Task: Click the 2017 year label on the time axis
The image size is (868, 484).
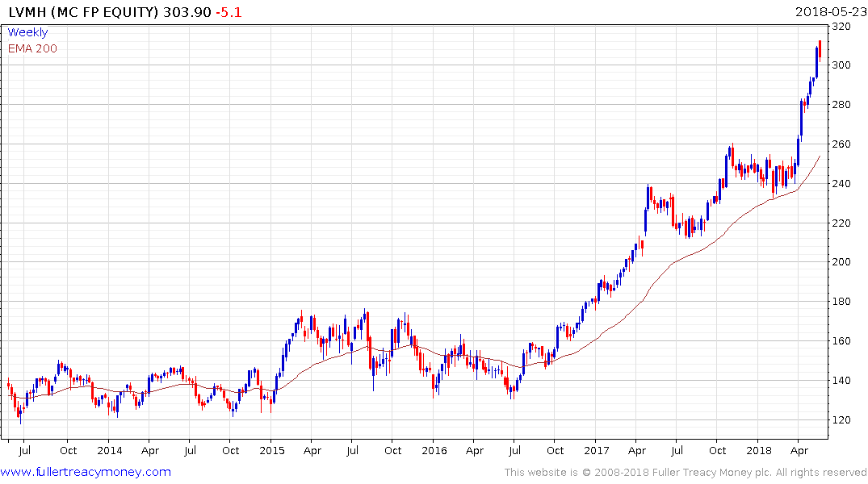Action: tap(596, 451)
